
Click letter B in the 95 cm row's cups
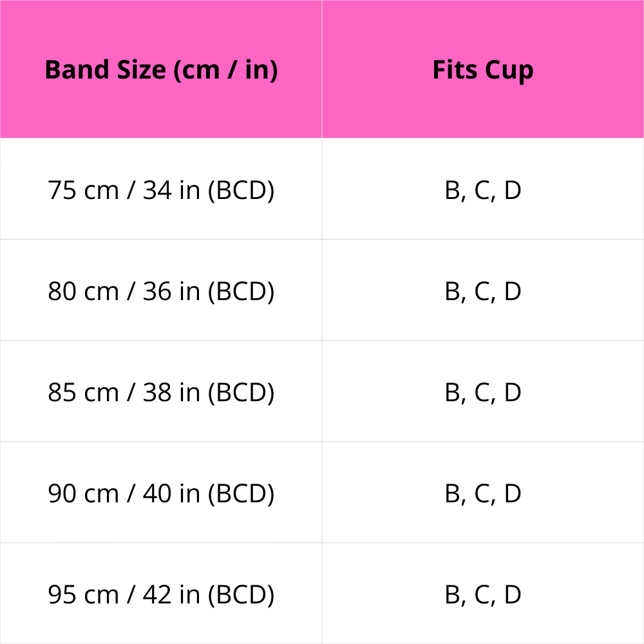[452, 595]
